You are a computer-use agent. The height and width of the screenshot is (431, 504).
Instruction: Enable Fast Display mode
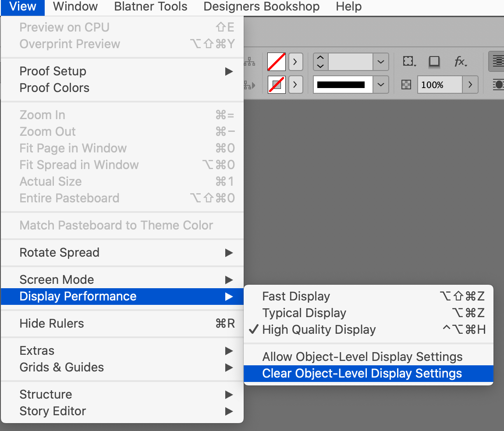click(296, 296)
